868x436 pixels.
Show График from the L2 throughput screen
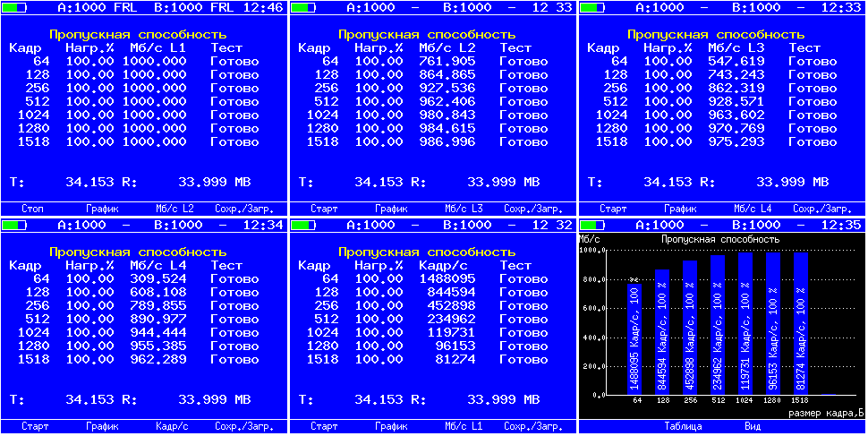391,209
